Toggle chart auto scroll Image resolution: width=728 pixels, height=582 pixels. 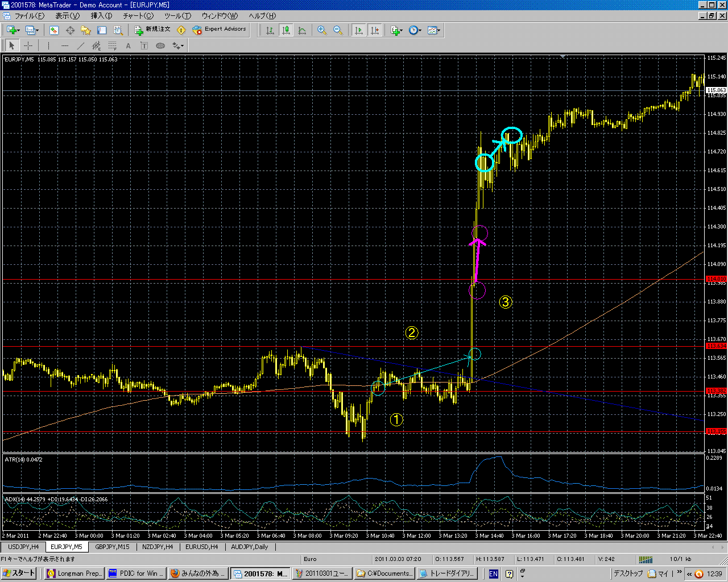359,30
